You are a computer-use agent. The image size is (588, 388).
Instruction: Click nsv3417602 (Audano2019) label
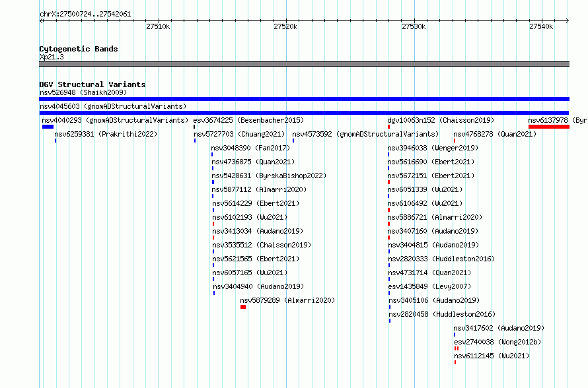(x=499, y=328)
